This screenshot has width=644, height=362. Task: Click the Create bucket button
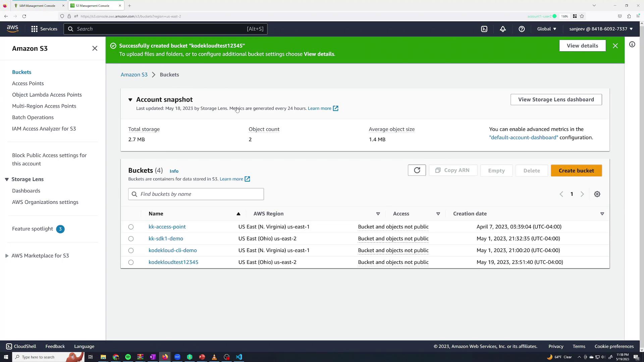tap(576, 171)
